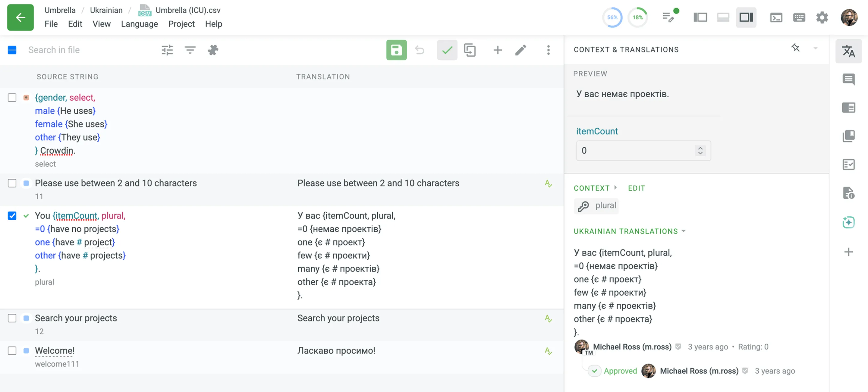Check the Welcome! string row
The image size is (868, 392).
pos(12,351)
